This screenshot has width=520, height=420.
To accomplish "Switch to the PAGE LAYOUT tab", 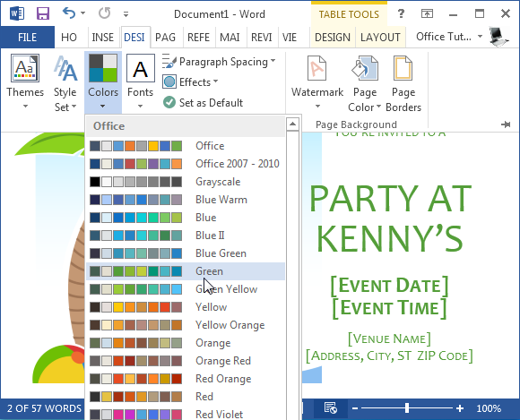I will tap(166, 37).
